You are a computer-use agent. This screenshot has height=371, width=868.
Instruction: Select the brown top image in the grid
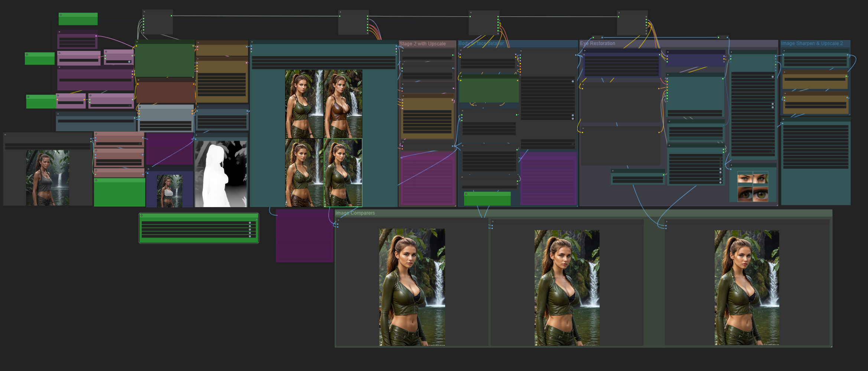pyautogui.click(x=343, y=104)
